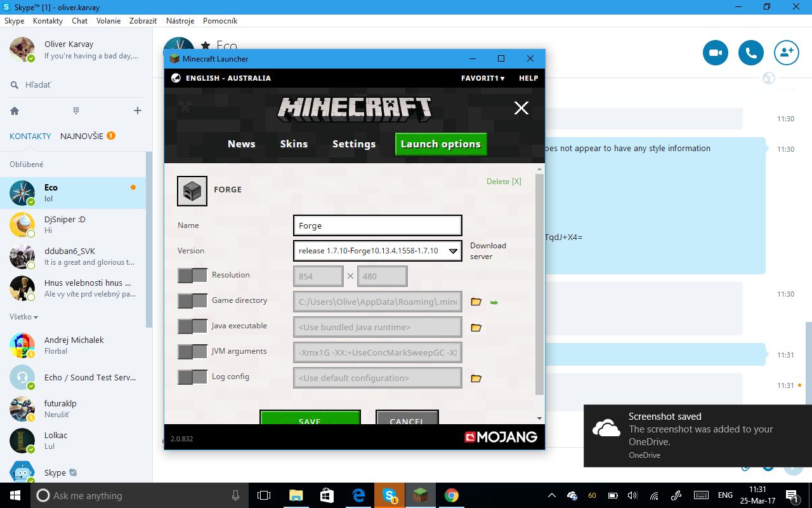This screenshot has height=508, width=812.
Task: Open game directory with green arrow
Action: coord(494,302)
